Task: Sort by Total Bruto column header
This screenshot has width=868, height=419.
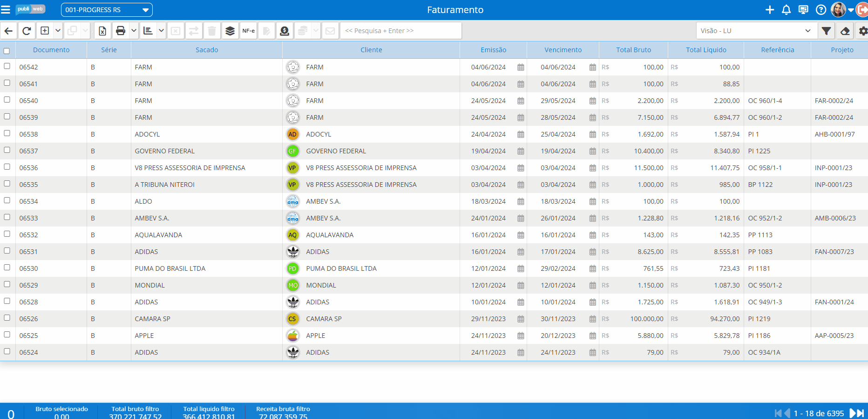Action: (x=634, y=50)
